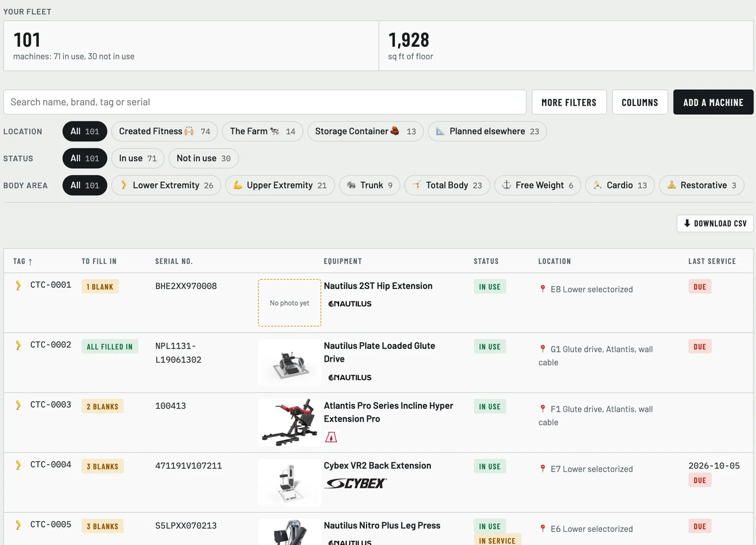Filter body area by Upper Extremity

pyautogui.click(x=280, y=185)
